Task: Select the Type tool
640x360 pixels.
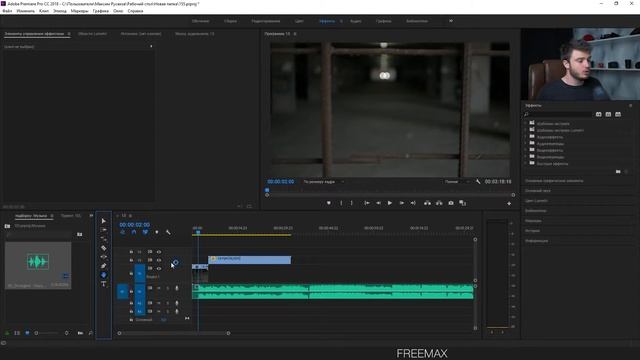Action: [104, 284]
